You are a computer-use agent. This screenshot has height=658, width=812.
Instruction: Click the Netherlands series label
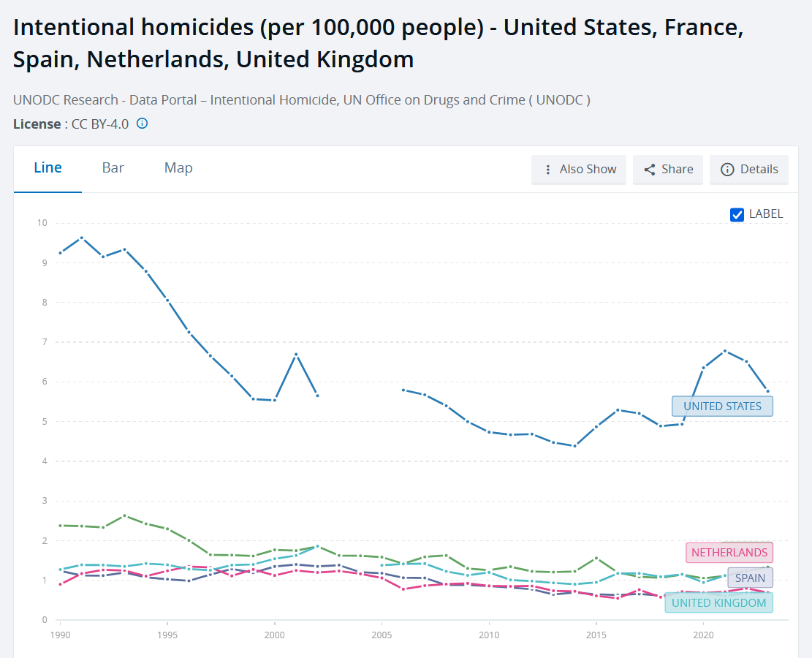pyautogui.click(x=729, y=552)
